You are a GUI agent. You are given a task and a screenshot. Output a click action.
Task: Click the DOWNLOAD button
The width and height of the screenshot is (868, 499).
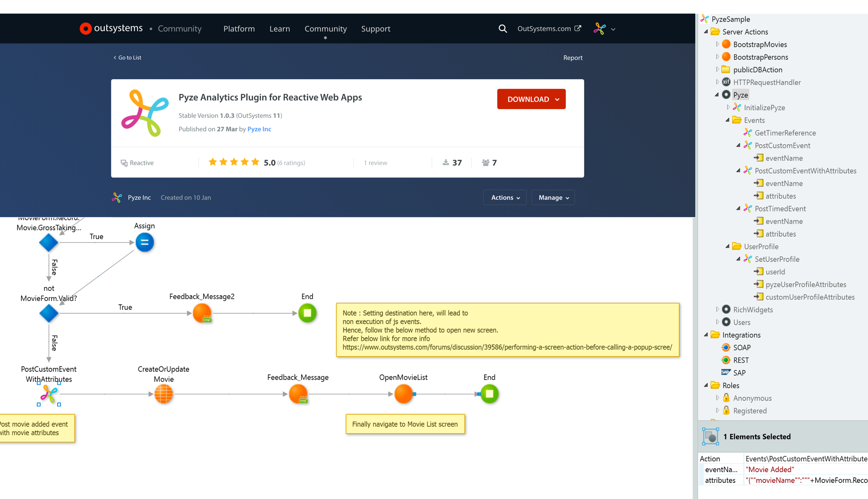coord(531,99)
